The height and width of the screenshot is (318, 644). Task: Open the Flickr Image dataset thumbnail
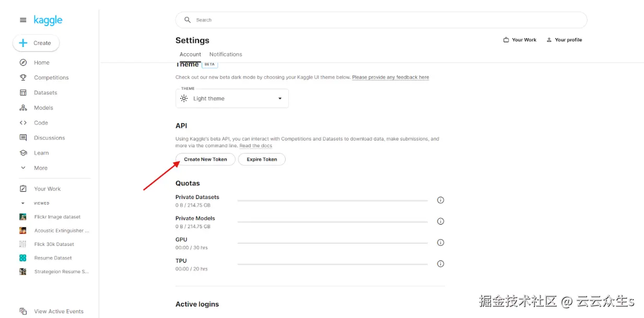click(23, 217)
